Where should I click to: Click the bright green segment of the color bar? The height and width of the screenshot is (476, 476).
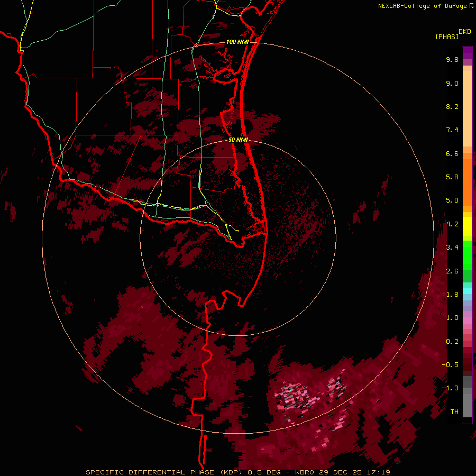(467, 255)
